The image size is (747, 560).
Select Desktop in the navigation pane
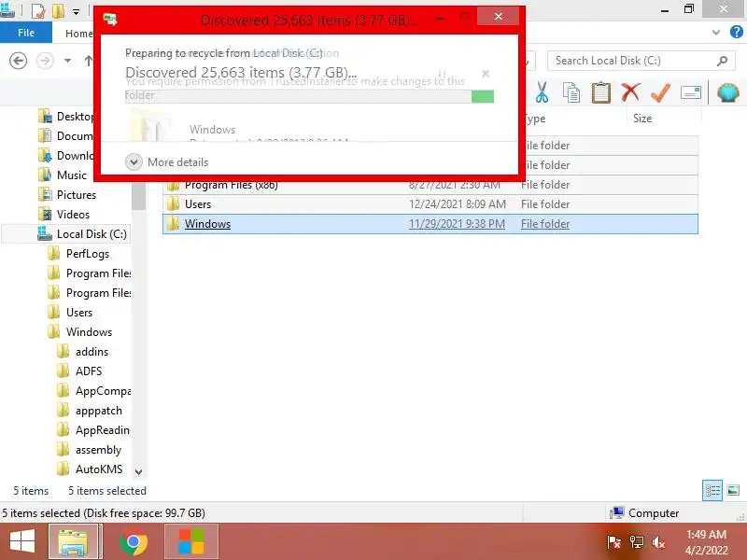click(x=65, y=116)
